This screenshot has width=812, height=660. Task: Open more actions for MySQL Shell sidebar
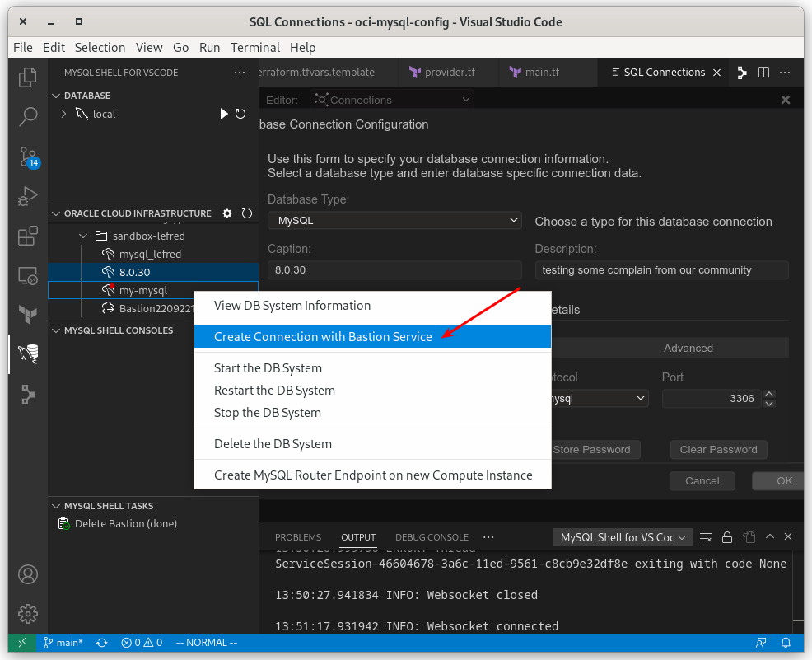240,73
